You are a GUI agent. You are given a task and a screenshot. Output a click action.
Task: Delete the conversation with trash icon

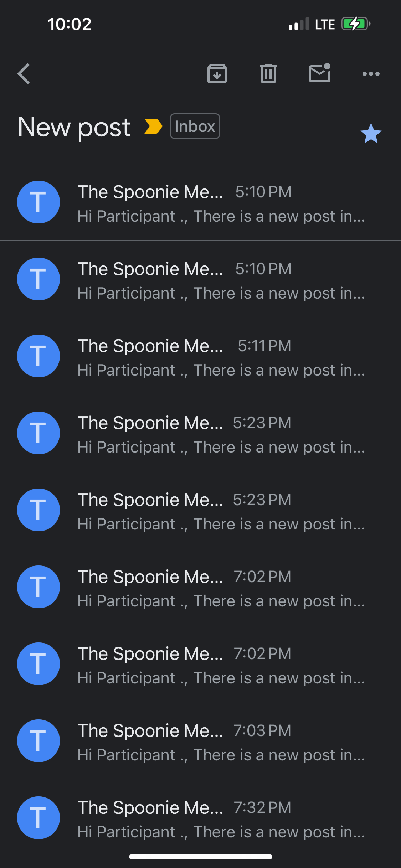[268, 74]
